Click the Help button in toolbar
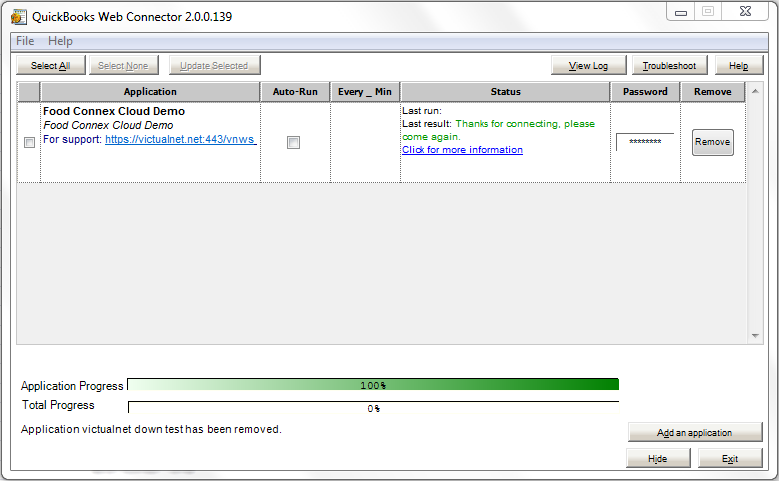 [738, 66]
